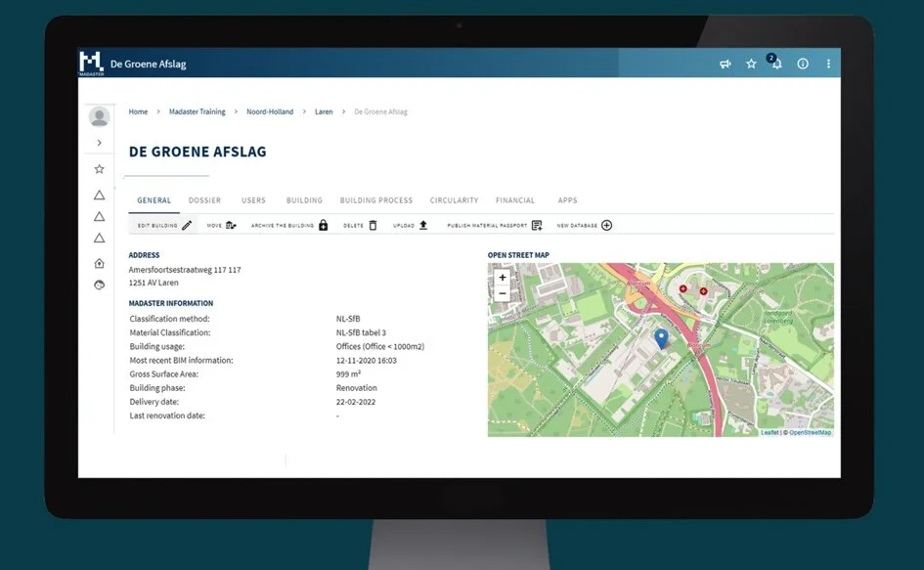This screenshot has width=924, height=570.
Task: Open the info circle icon
Action: tap(803, 64)
